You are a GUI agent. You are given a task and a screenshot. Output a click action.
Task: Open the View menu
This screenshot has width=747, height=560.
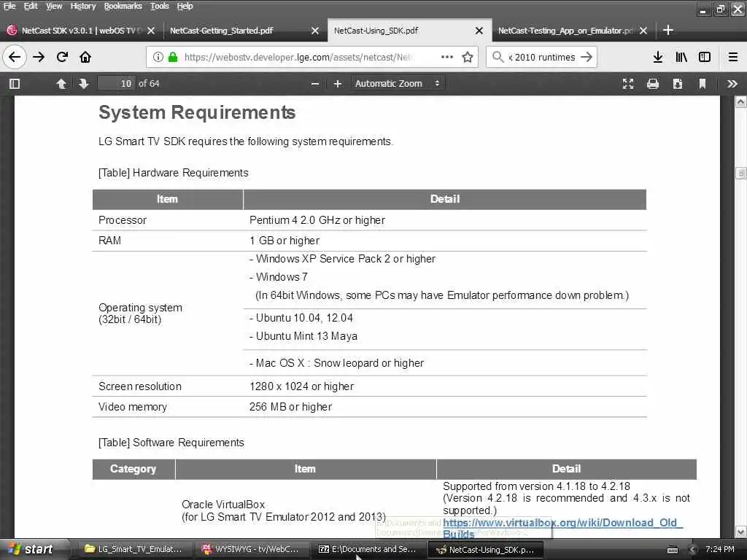point(54,6)
